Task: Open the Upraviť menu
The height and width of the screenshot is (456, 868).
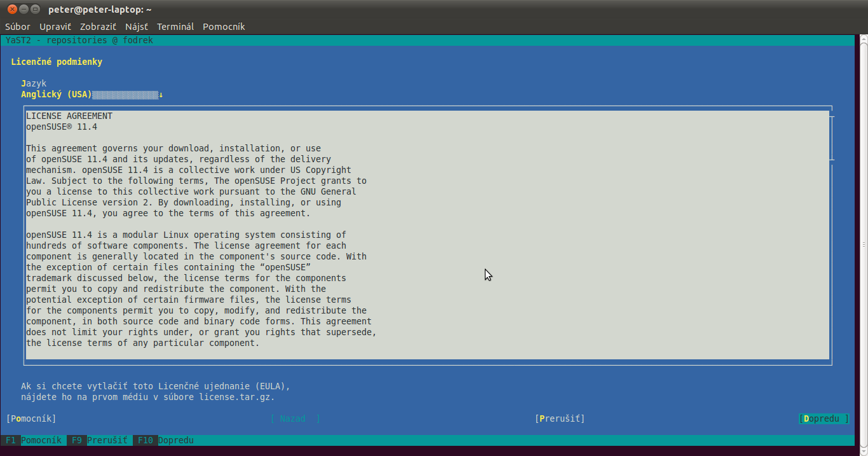Action: coord(55,27)
